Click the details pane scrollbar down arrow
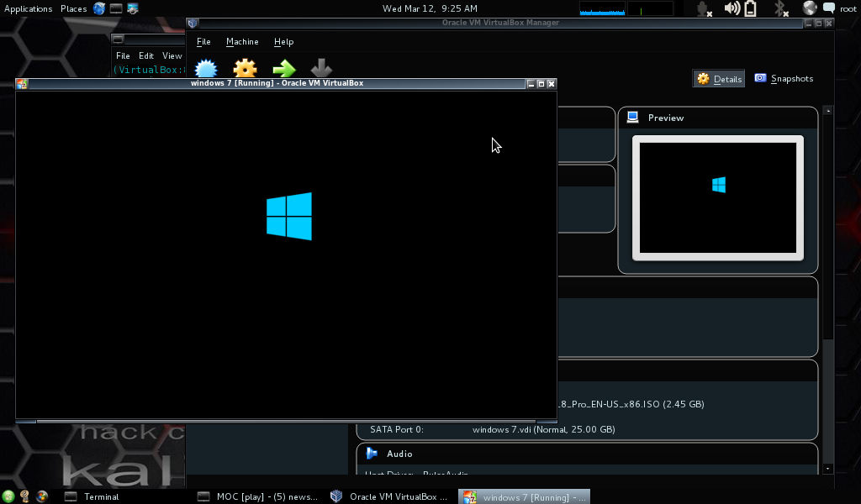861x504 pixels. (x=828, y=469)
